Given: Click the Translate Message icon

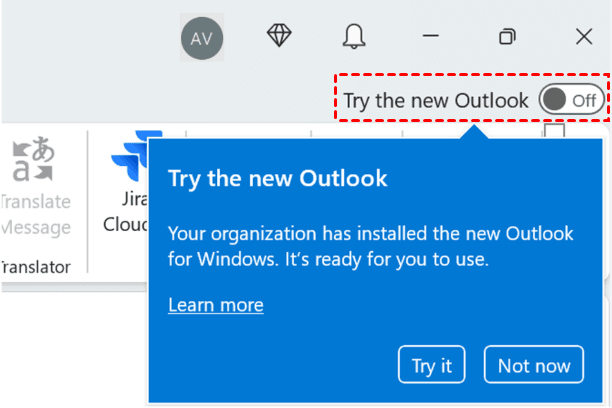Looking at the screenshot, I should [31, 161].
